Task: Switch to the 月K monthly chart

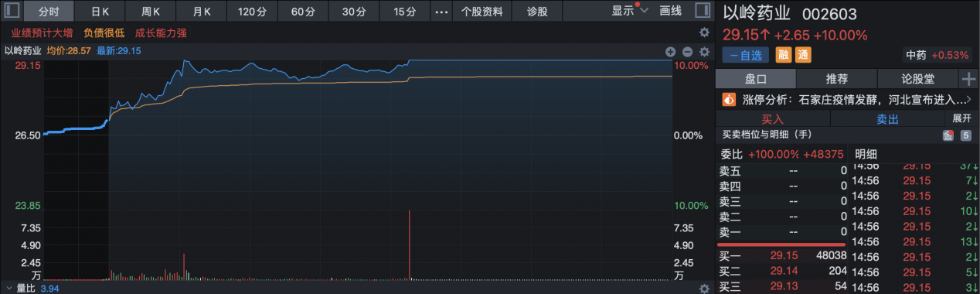Action: (x=202, y=12)
